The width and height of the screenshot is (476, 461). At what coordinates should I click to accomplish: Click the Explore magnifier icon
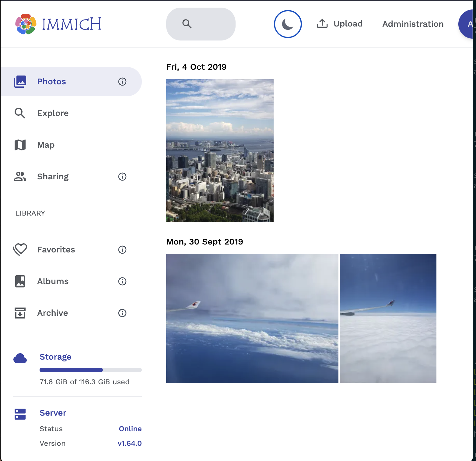[x=20, y=113]
